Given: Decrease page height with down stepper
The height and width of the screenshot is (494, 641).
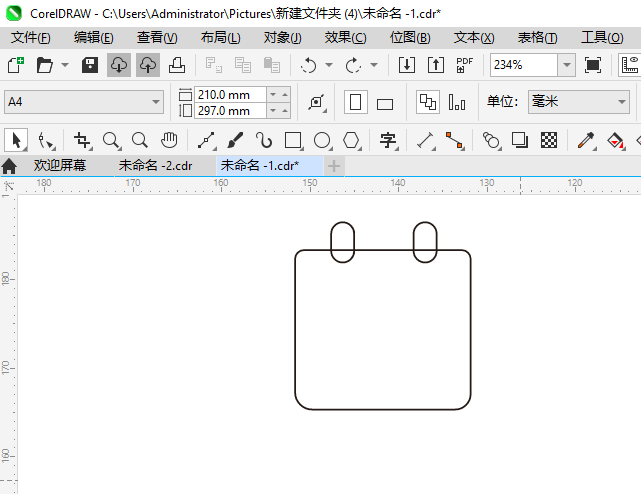Looking at the screenshot, I should [x=273, y=111].
